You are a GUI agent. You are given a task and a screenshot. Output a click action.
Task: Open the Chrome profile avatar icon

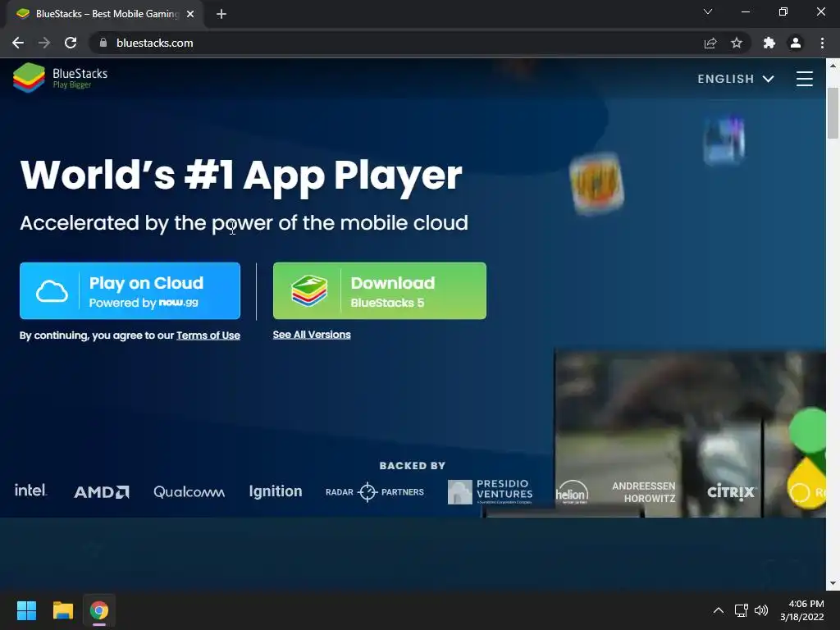(x=796, y=43)
